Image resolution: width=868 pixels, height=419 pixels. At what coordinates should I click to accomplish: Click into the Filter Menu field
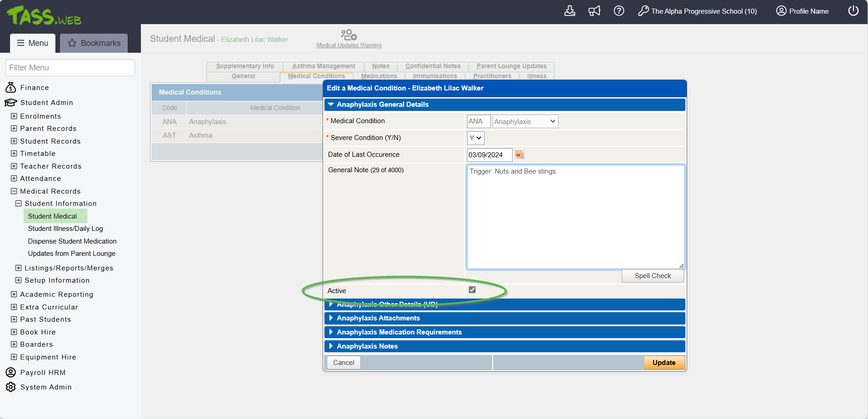tap(70, 68)
